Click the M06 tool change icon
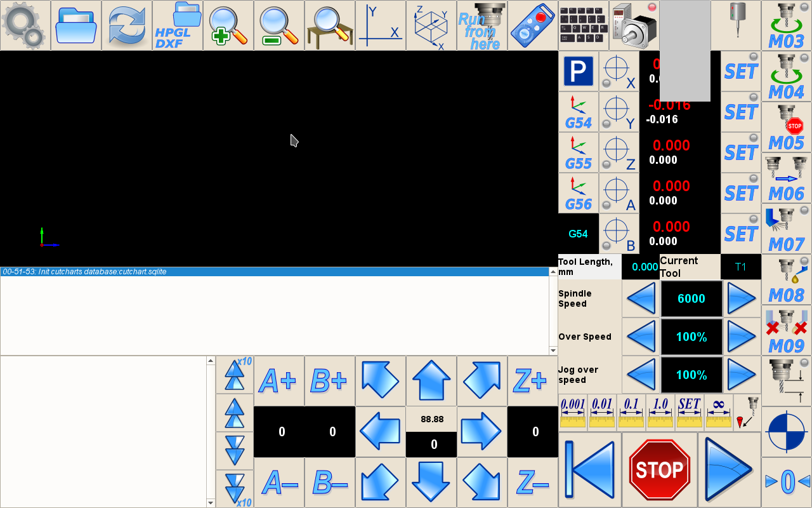Image resolution: width=812 pixels, height=508 pixels. pyautogui.click(x=786, y=178)
